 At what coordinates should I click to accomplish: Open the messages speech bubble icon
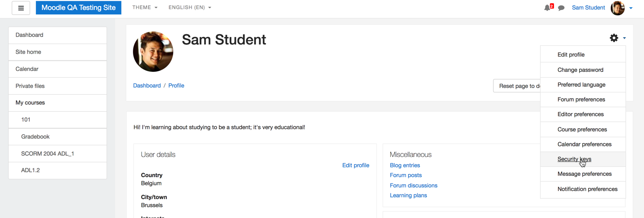click(561, 8)
